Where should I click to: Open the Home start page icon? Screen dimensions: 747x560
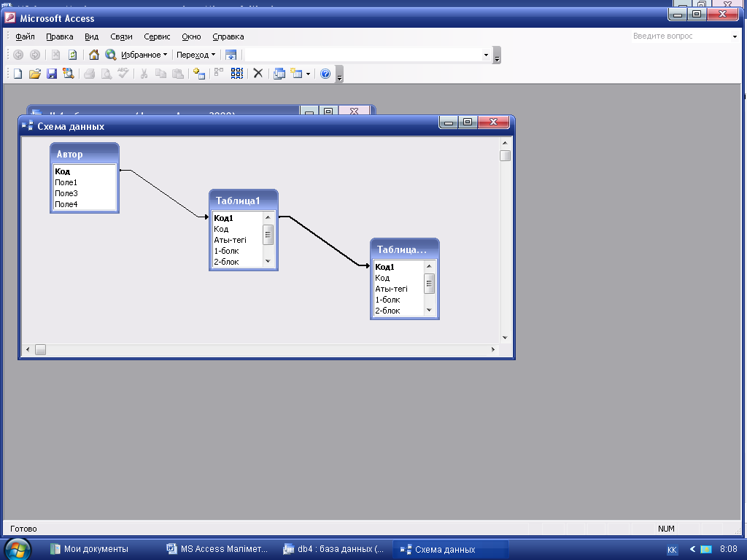[x=94, y=55]
